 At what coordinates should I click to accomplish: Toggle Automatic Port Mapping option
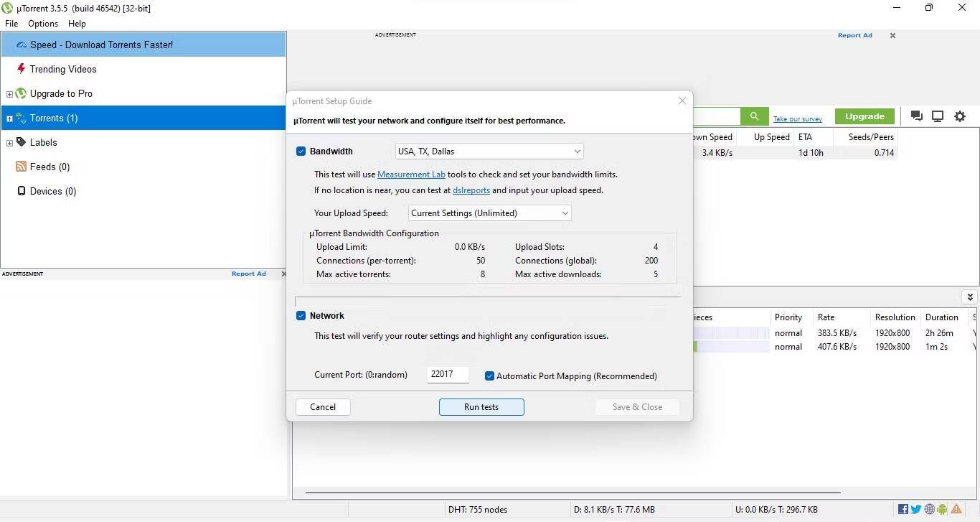[x=489, y=376]
